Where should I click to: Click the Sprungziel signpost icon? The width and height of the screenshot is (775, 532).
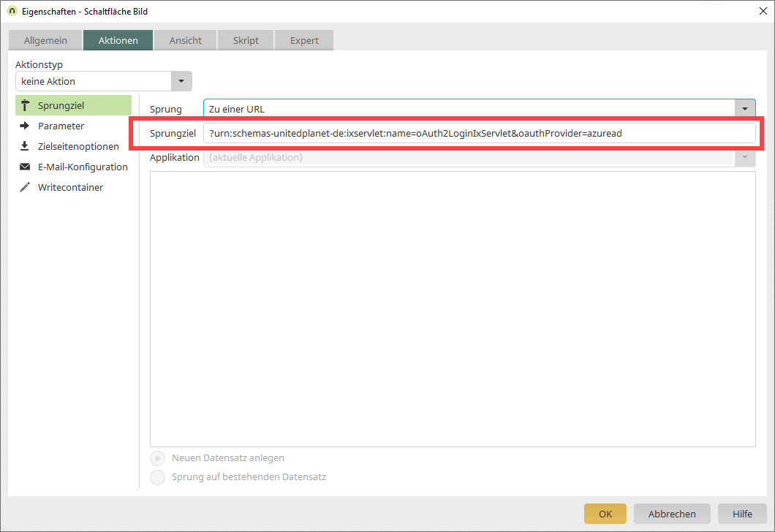click(x=25, y=105)
